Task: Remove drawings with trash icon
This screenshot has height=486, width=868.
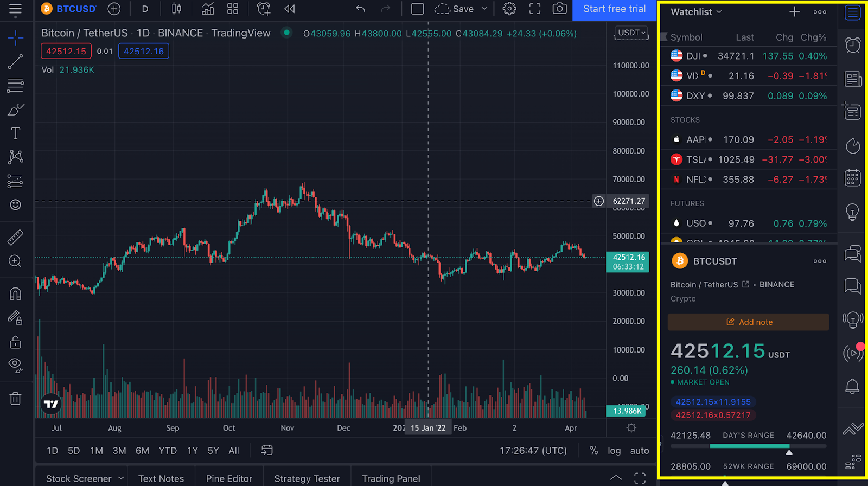Action: pyautogui.click(x=15, y=399)
